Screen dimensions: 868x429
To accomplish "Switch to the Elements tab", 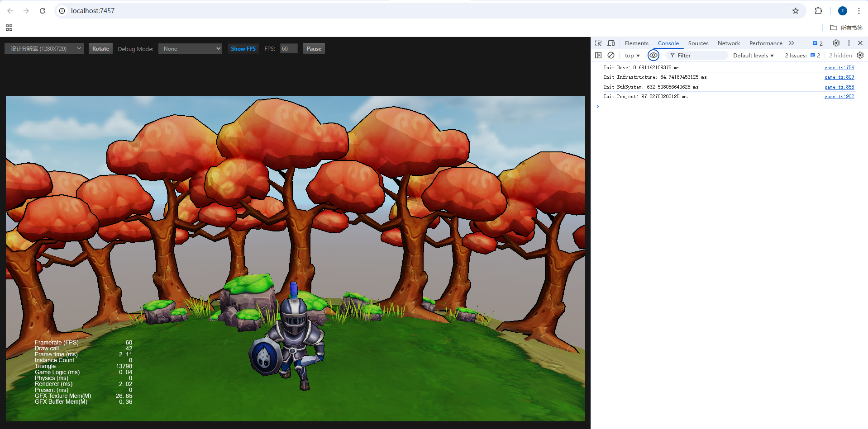I will point(636,43).
